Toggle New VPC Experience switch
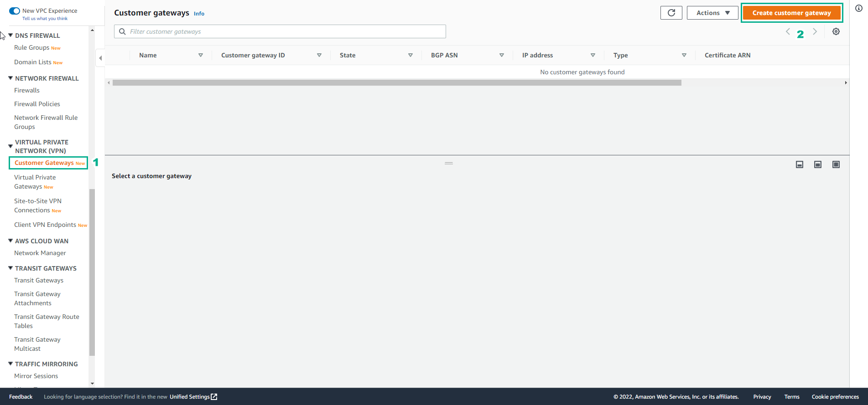Viewport: 868px width, 405px height. tap(15, 10)
